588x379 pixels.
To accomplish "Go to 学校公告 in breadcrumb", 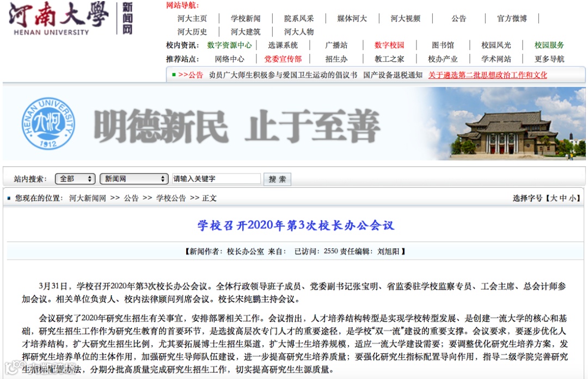I will tap(171, 198).
